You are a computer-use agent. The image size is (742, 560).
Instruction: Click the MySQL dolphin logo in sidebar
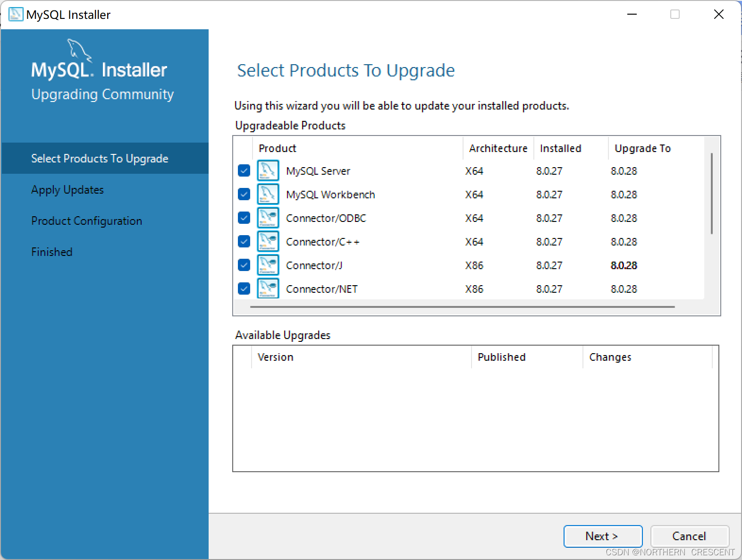click(79, 50)
